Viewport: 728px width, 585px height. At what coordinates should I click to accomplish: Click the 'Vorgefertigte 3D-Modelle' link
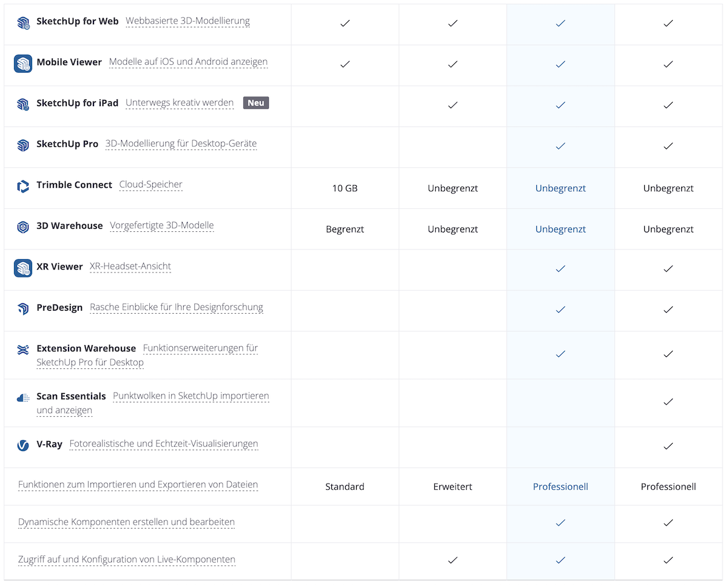click(x=161, y=226)
